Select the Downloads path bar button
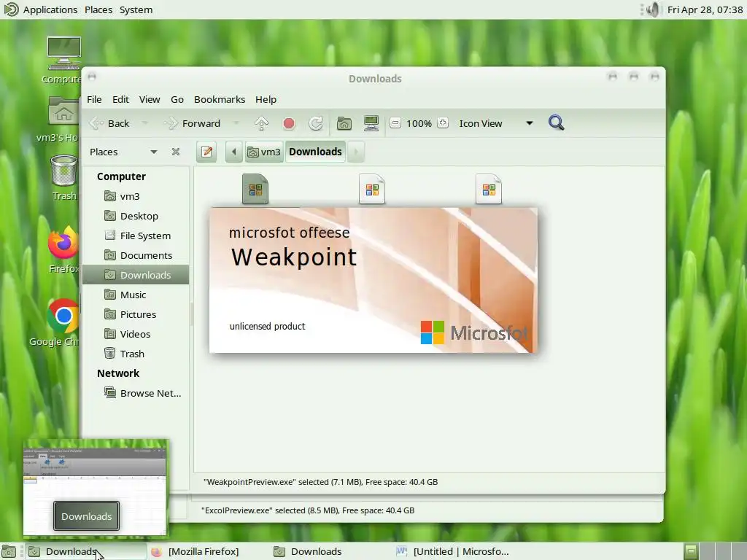The image size is (747, 560). [315, 152]
